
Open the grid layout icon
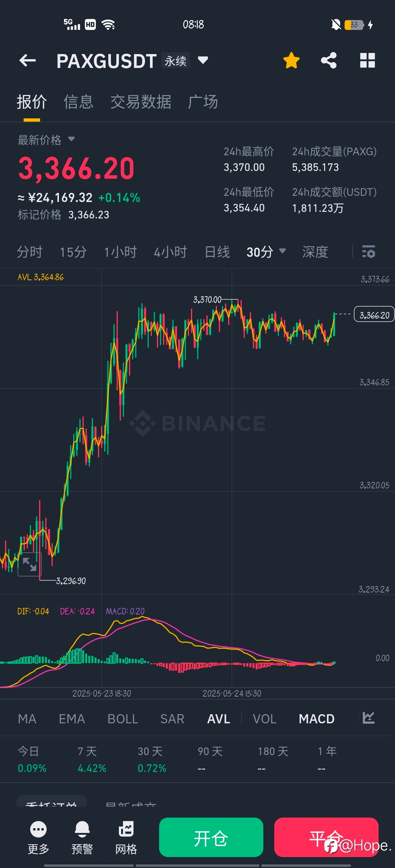[368, 60]
